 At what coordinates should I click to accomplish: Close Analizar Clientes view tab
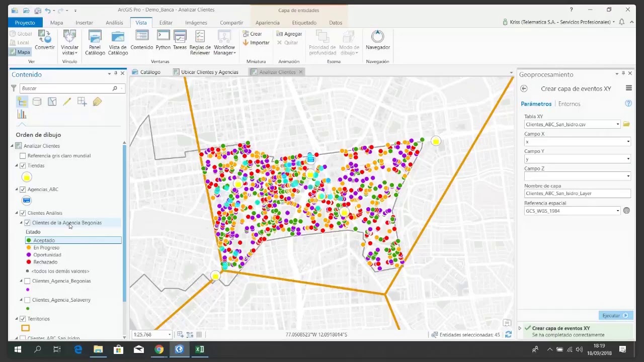tap(301, 72)
